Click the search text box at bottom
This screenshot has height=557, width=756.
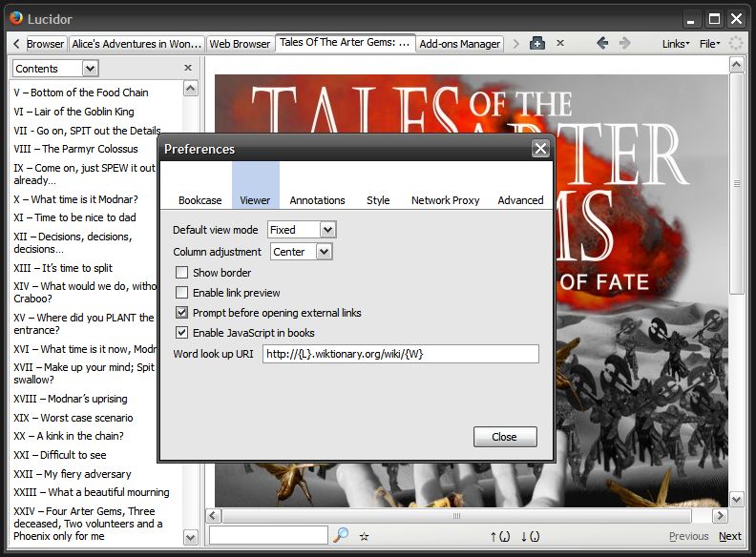(x=268, y=535)
